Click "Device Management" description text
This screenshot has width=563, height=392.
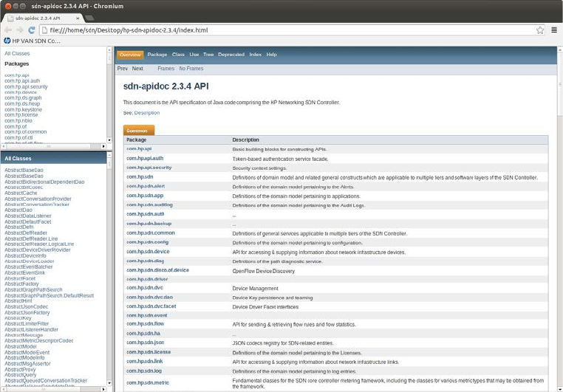point(255,289)
